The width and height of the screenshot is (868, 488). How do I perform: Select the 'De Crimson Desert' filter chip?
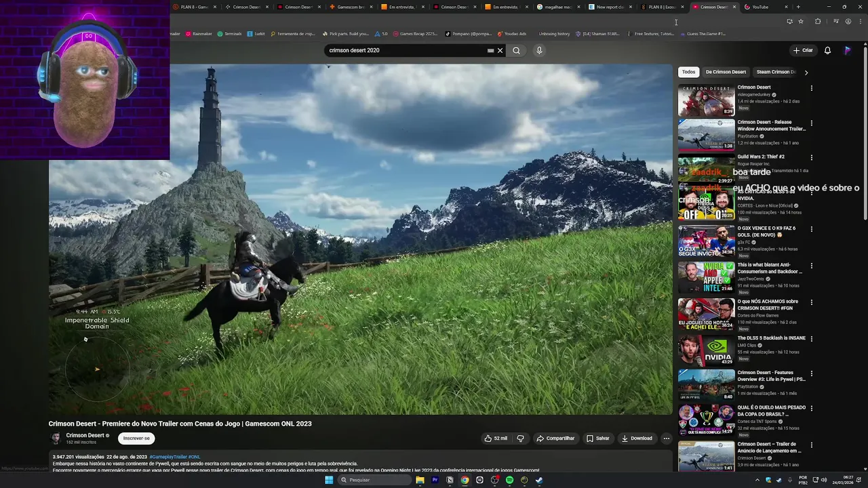coord(726,72)
